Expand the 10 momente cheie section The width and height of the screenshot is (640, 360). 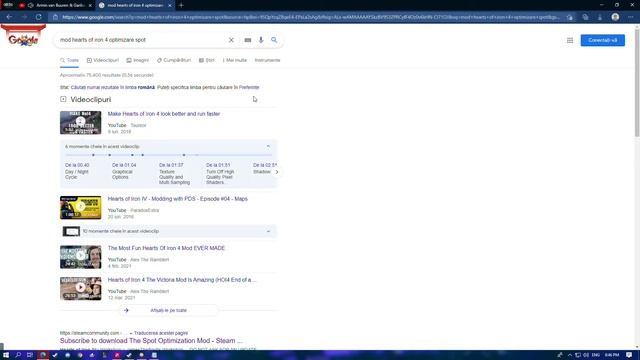coord(268,231)
